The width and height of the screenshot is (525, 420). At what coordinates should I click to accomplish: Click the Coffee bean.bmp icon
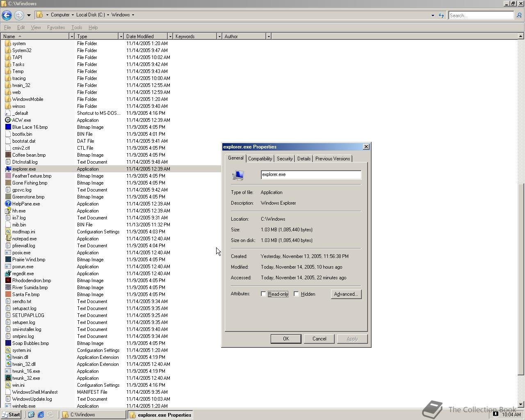(x=8, y=155)
